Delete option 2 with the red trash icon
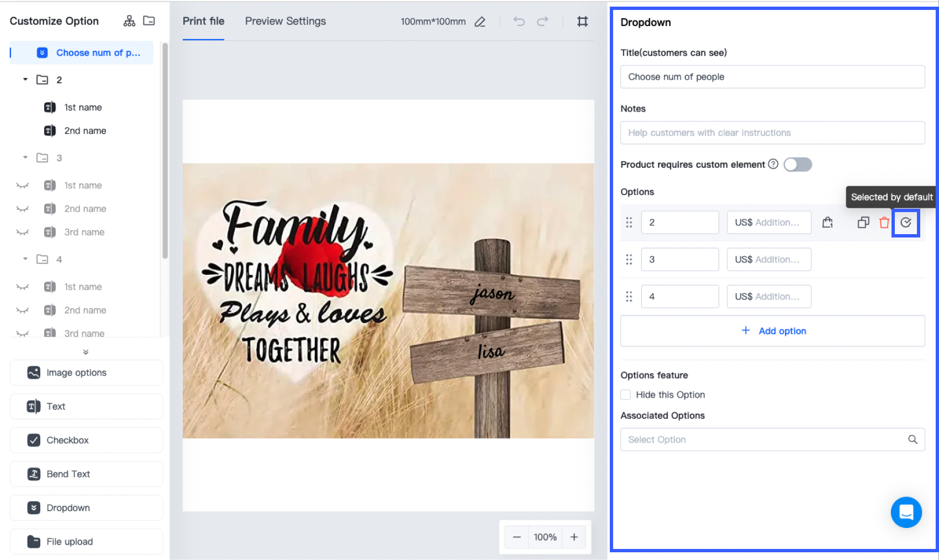 pyautogui.click(x=884, y=223)
